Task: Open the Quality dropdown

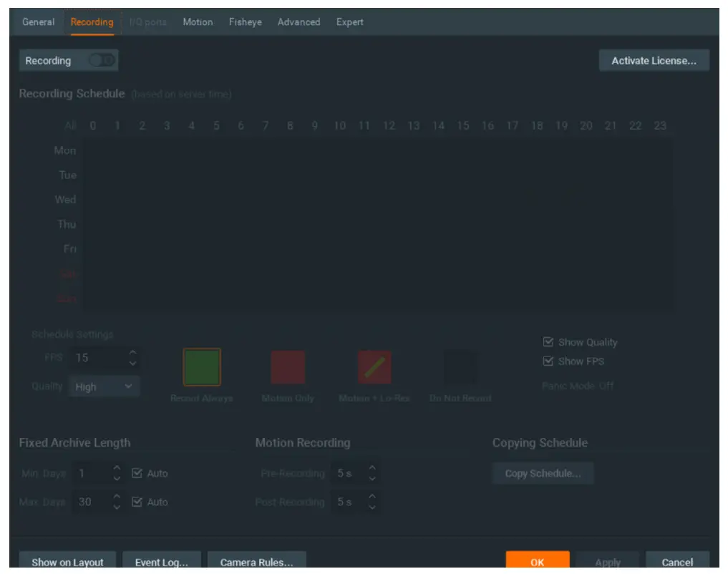Action: 104,386
